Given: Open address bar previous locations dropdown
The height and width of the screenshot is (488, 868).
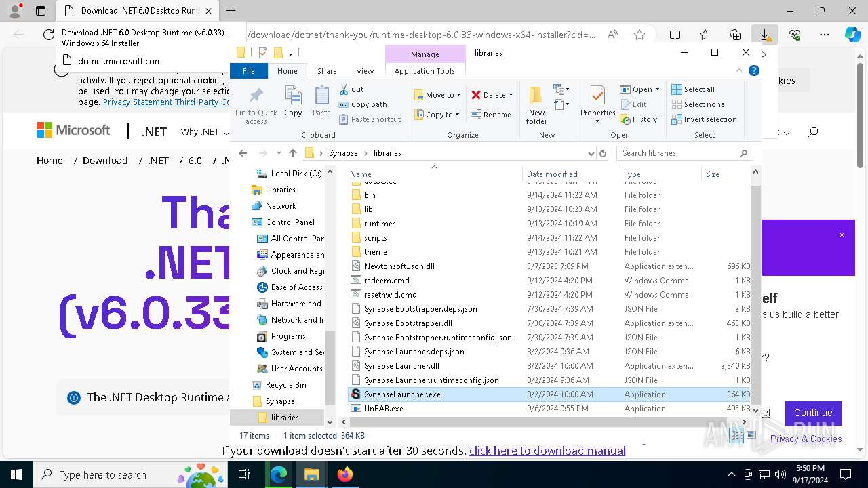Looking at the screenshot, I should coord(591,153).
